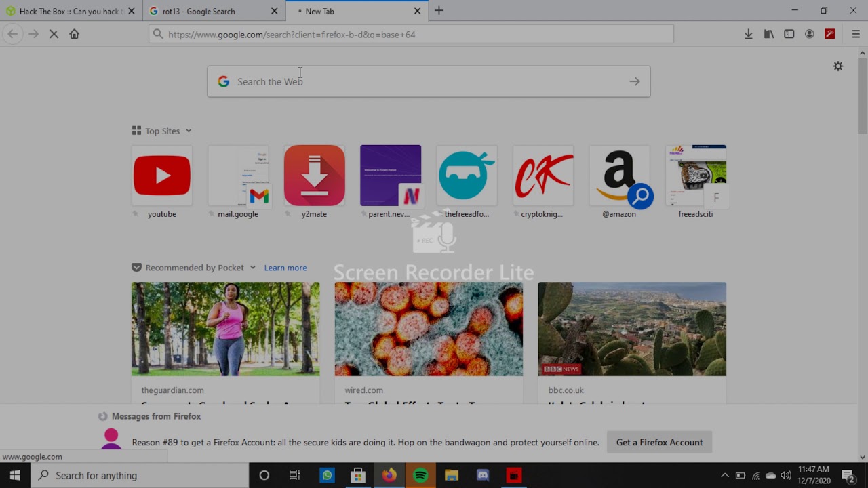Open theguardian.com Pocket story image
This screenshot has height=488, width=868.
(x=226, y=329)
